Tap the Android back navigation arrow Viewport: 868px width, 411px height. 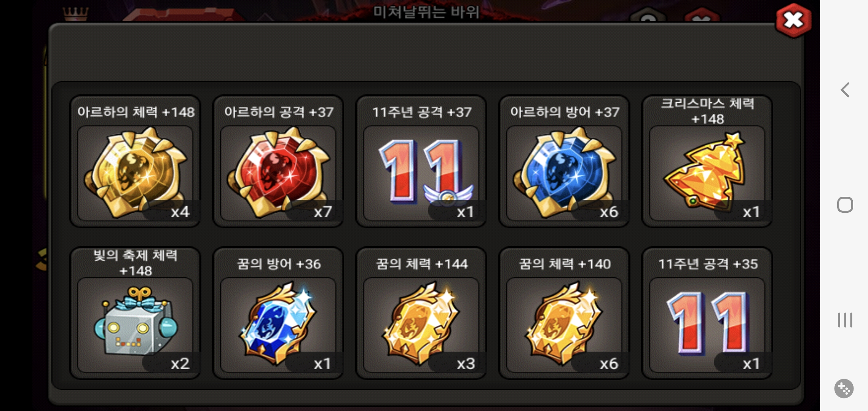(x=845, y=90)
